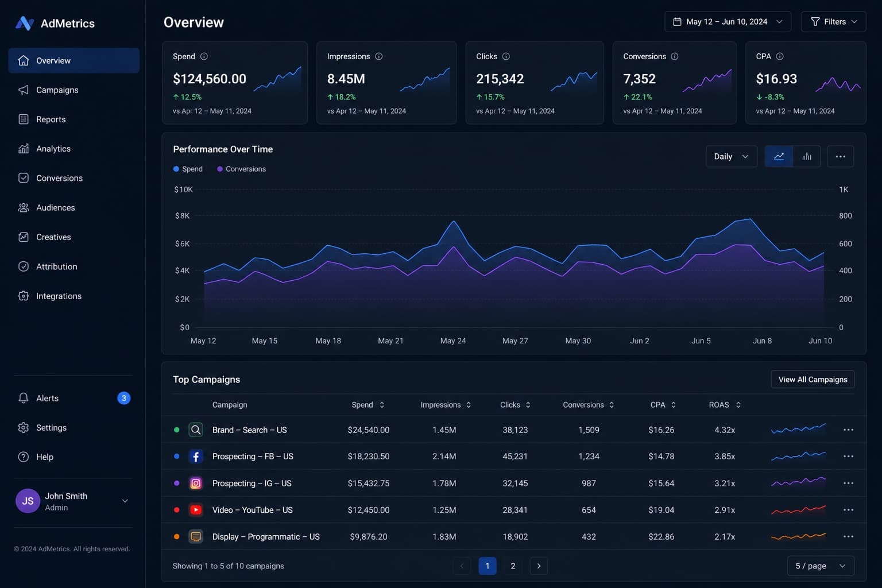Open the Prospecting – FB – US campaign

coord(253,457)
